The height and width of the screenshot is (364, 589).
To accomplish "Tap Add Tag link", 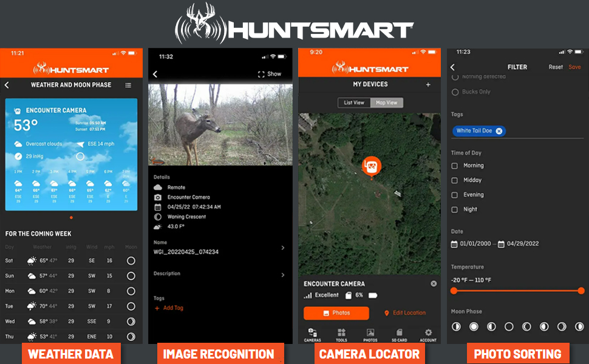I will [x=169, y=308].
